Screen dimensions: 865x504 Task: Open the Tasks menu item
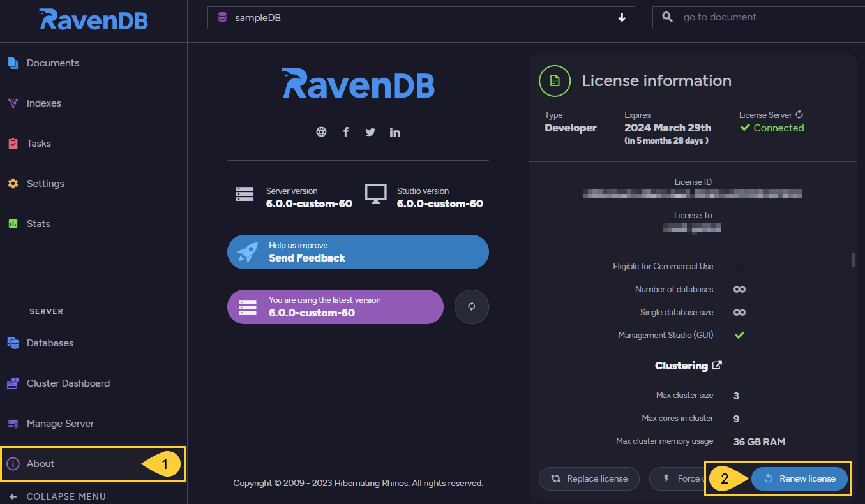[x=93, y=144]
